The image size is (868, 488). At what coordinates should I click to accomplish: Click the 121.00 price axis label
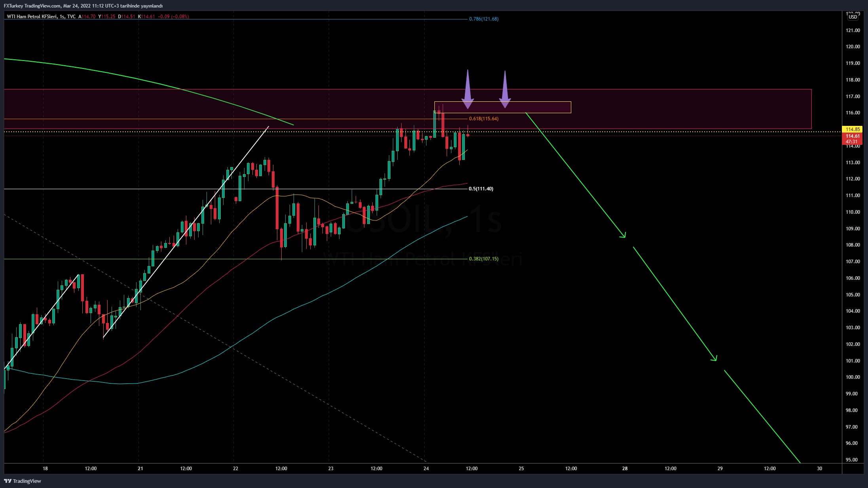click(x=853, y=30)
